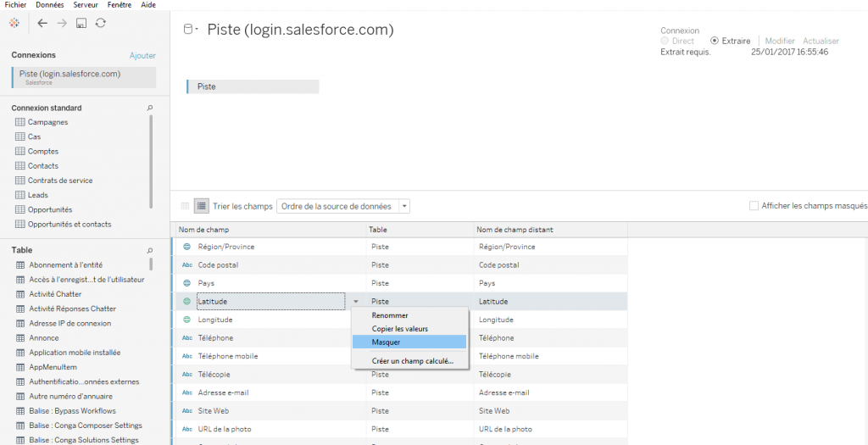The image size is (868, 445).
Task: Click the Table column header
Action: [420, 229]
